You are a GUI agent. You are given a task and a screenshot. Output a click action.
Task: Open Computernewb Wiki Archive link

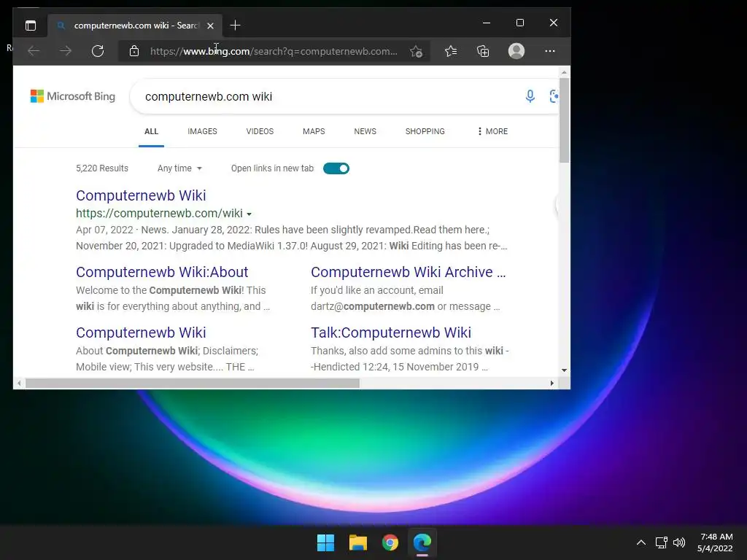tap(409, 272)
